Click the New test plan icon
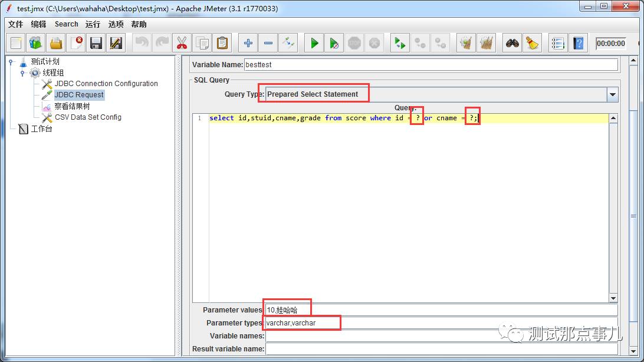 click(16, 43)
